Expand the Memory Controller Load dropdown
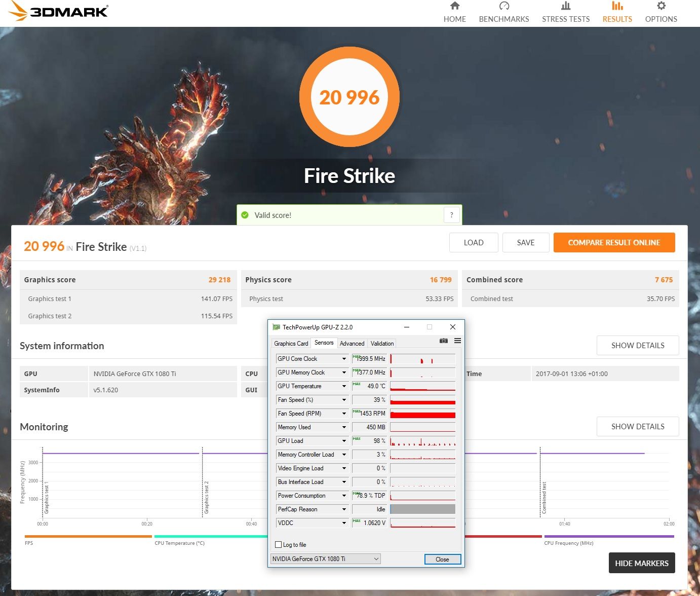This screenshot has width=700, height=596. click(x=344, y=455)
